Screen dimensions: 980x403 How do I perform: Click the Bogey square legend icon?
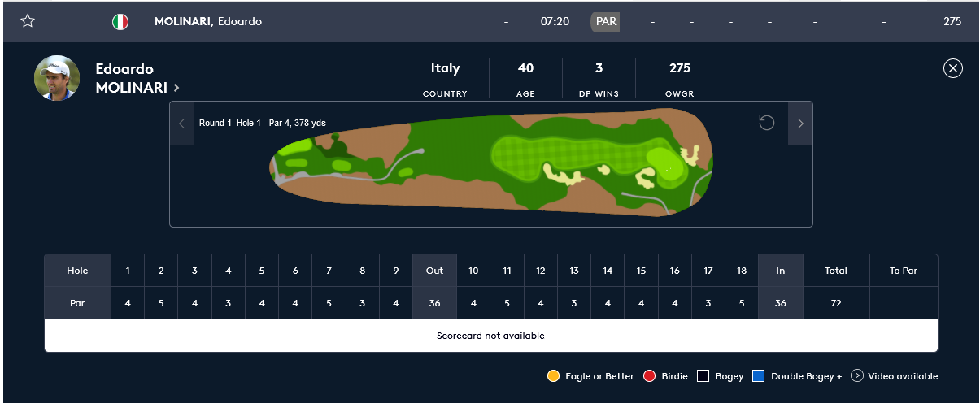tap(703, 376)
